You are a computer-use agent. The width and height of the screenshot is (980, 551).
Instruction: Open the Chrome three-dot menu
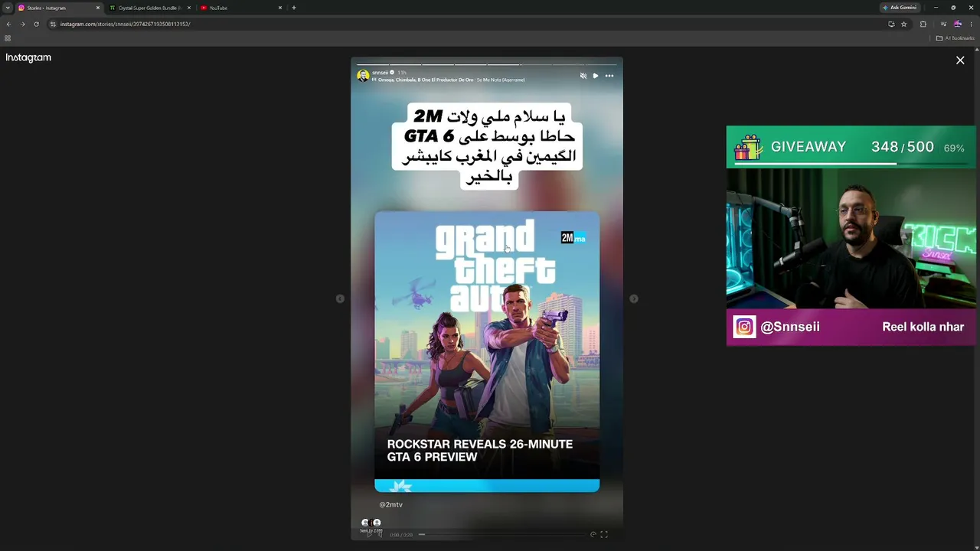971,24
